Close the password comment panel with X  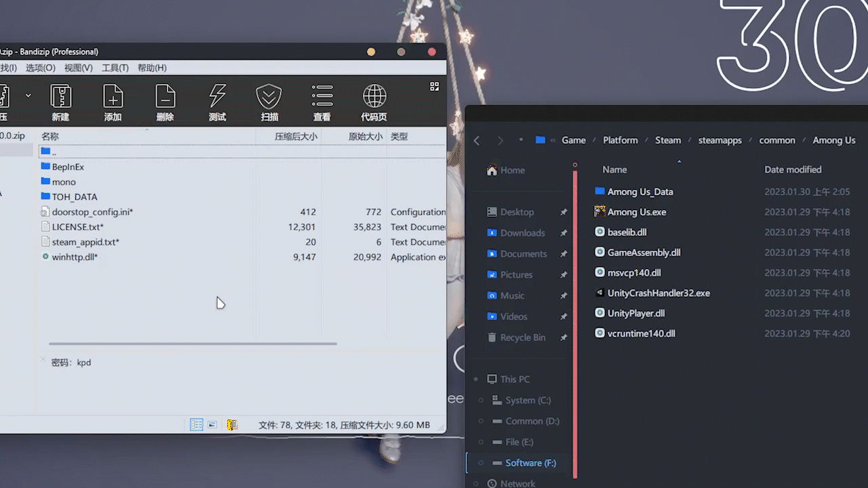coord(43,359)
